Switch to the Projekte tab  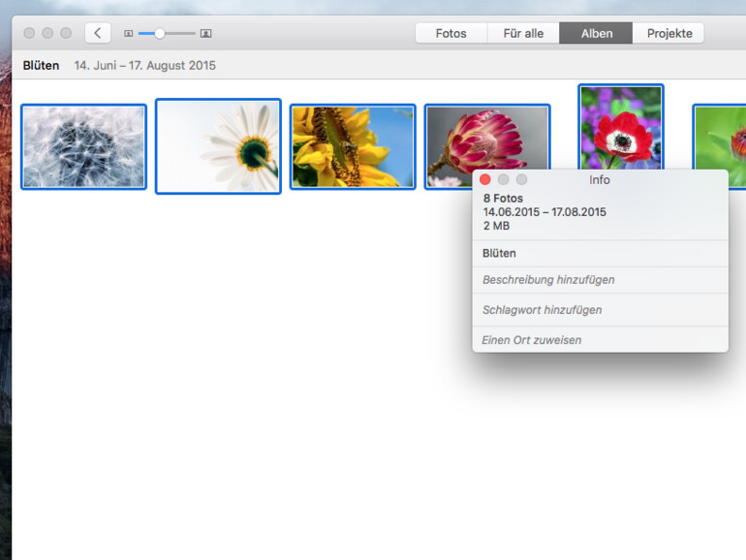tap(668, 33)
